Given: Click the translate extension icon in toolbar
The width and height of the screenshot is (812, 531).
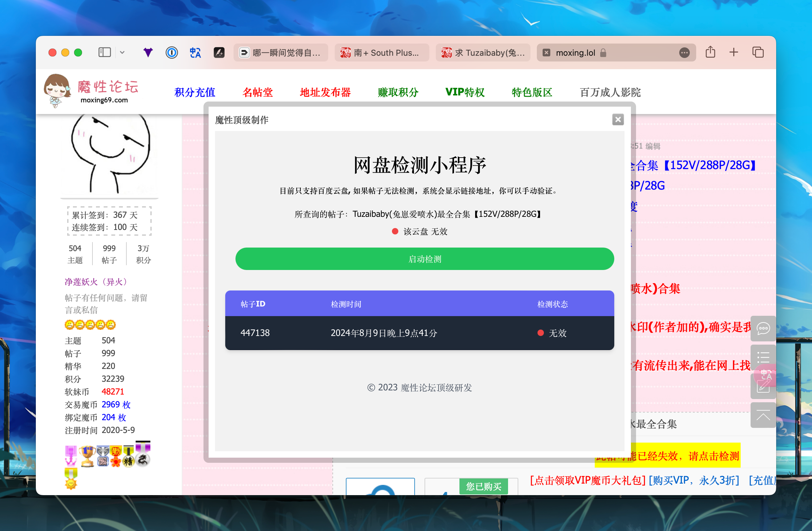Looking at the screenshot, I should point(195,53).
